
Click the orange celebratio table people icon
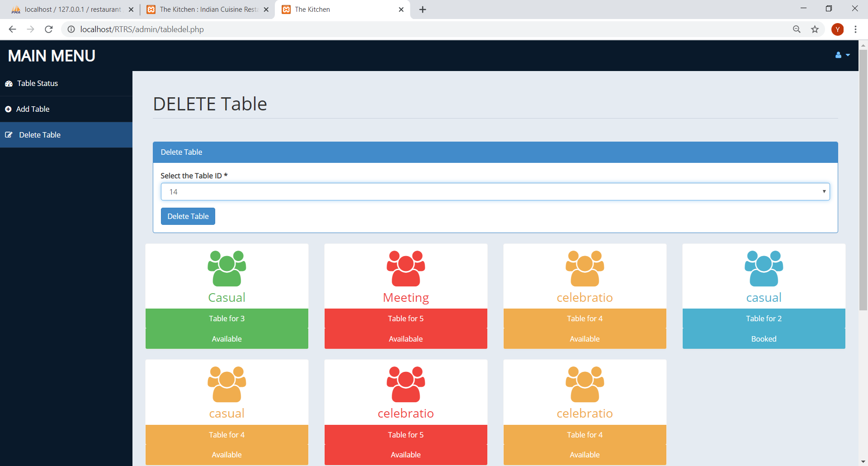coord(585,268)
